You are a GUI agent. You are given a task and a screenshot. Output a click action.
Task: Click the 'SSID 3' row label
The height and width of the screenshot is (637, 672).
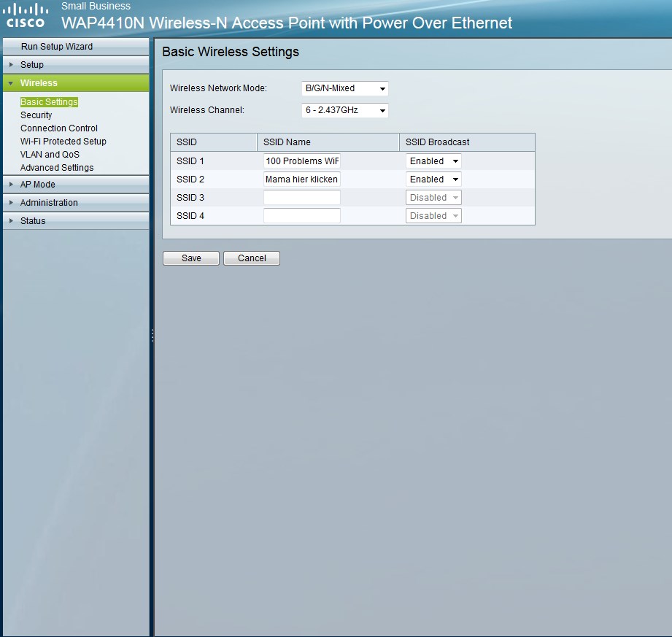tap(190, 198)
